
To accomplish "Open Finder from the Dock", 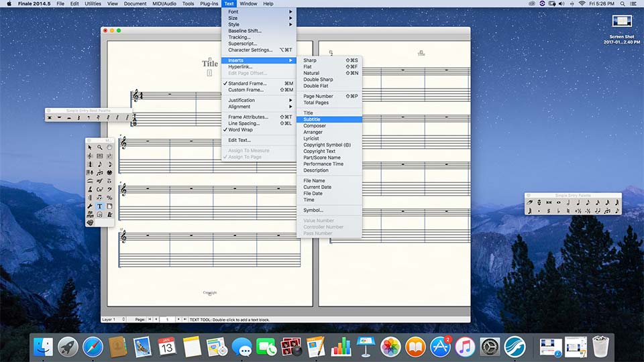I will [x=43, y=347].
